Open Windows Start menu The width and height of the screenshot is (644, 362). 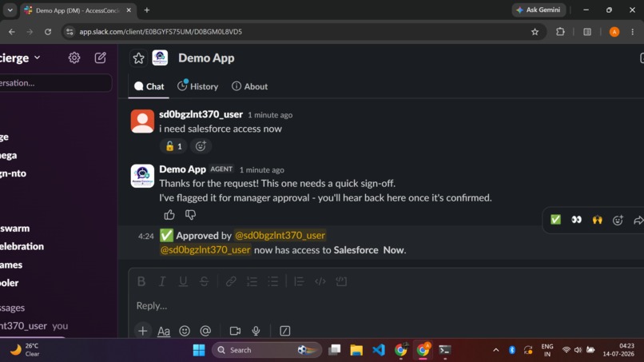(199, 350)
